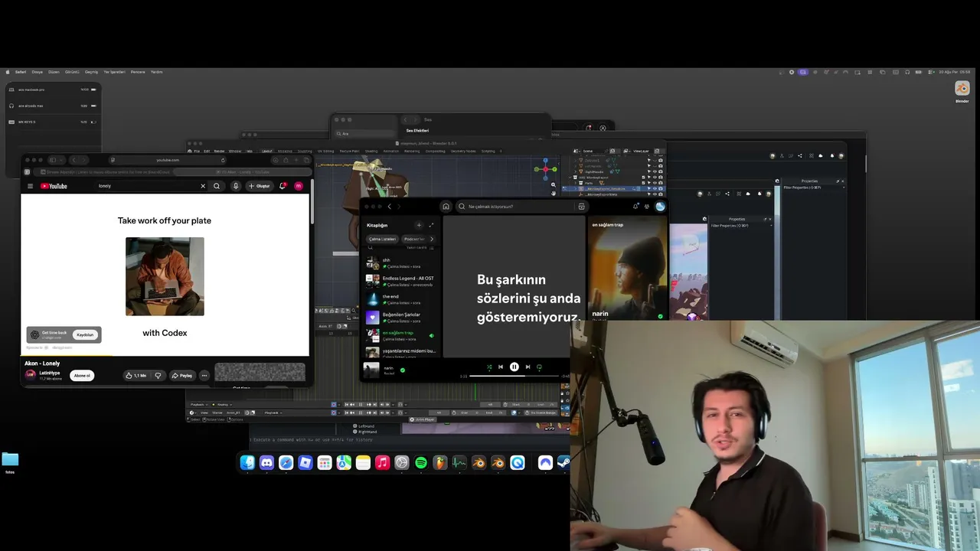Click the Spotify playback progress bar
Screen dimensions: 980x551
pyautogui.click(x=514, y=376)
